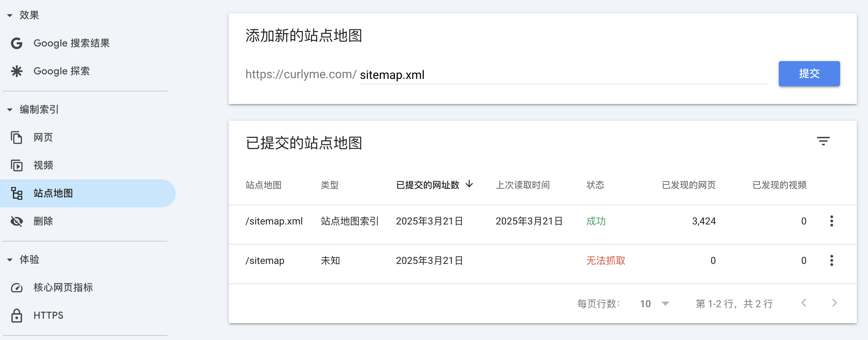Click the 站点地图 sitemap tree icon
This screenshot has width=868, height=340.
(17, 193)
